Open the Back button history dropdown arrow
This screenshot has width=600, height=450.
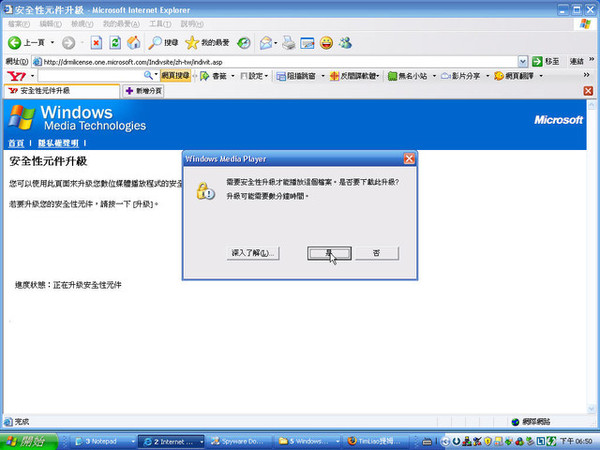click(x=52, y=42)
